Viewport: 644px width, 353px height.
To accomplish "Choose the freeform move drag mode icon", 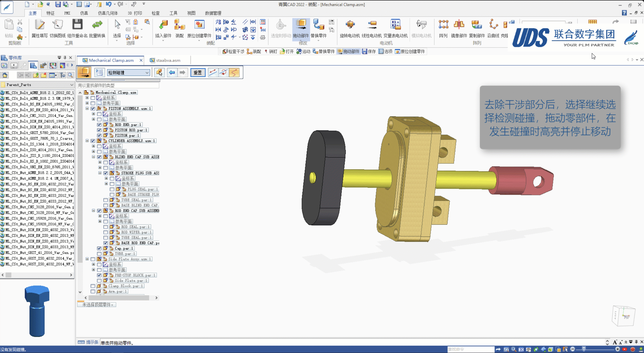I will (234, 73).
